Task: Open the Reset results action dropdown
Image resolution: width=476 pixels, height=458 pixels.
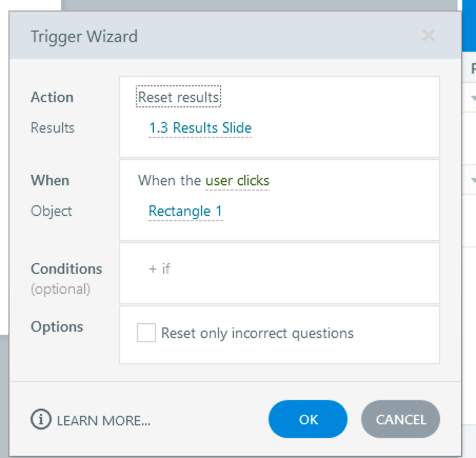Action: [178, 97]
